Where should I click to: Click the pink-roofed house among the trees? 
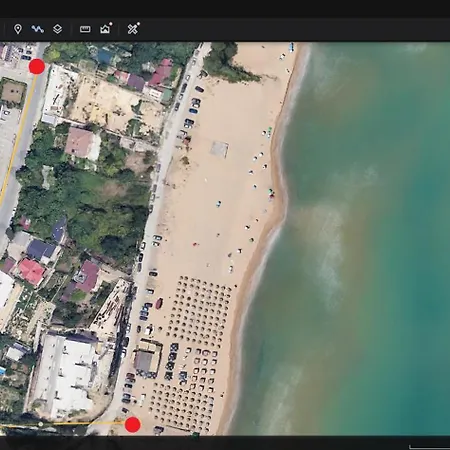[x=79, y=143]
